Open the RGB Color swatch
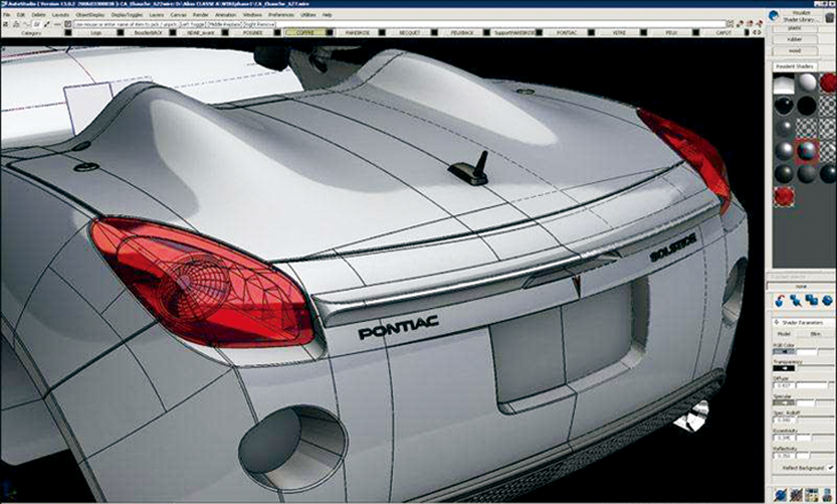837x504 pixels. 783,351
